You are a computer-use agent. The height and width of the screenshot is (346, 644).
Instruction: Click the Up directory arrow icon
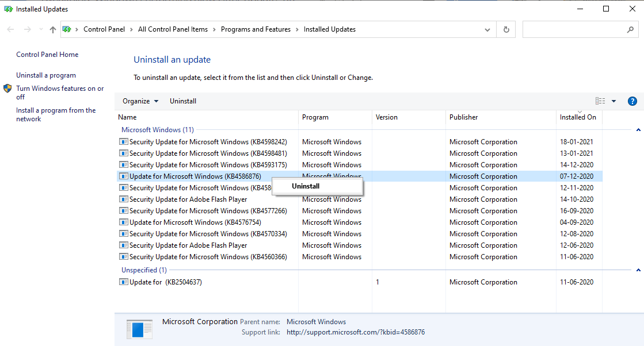click(53, 29)
